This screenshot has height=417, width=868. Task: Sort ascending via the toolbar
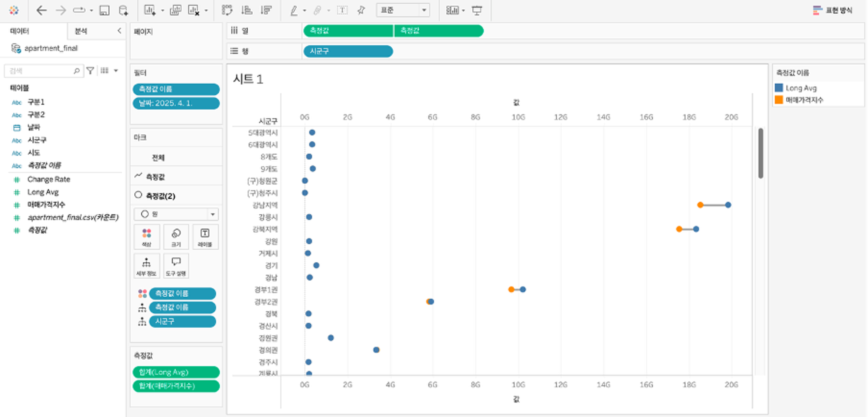pos(247,11)
